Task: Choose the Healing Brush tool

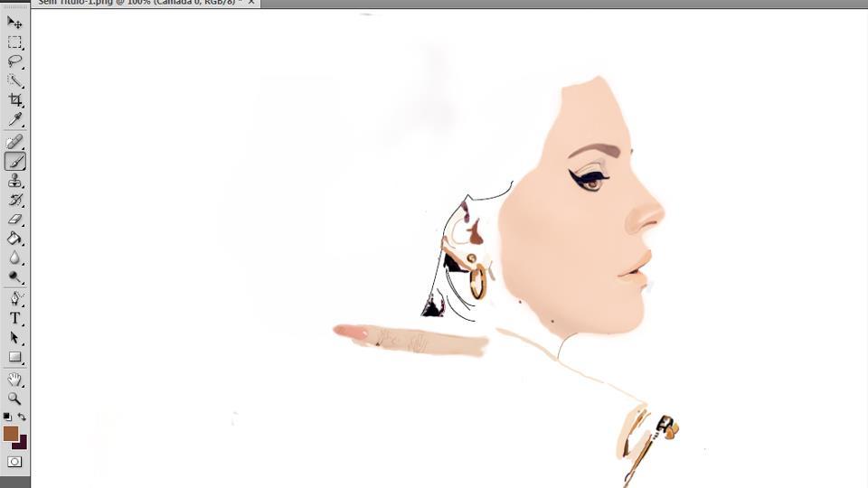Action: (x=14, y=142)
